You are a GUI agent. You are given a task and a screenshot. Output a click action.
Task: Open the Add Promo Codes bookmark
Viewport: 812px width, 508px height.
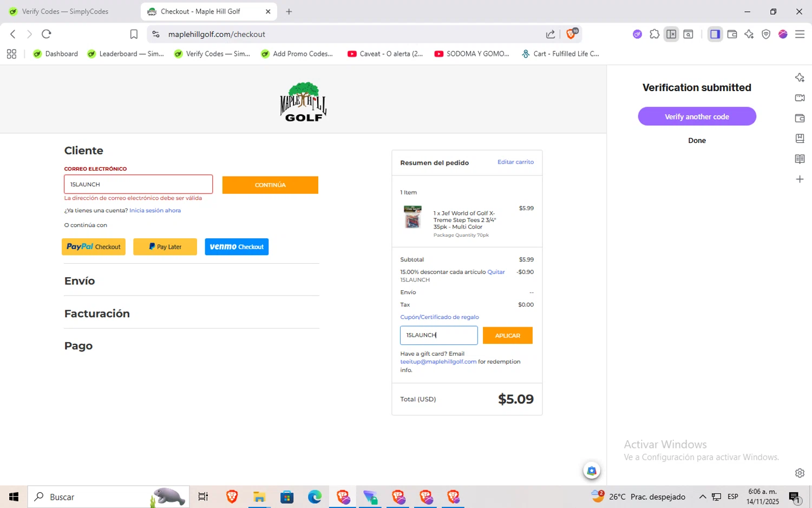tap(297, 54)
